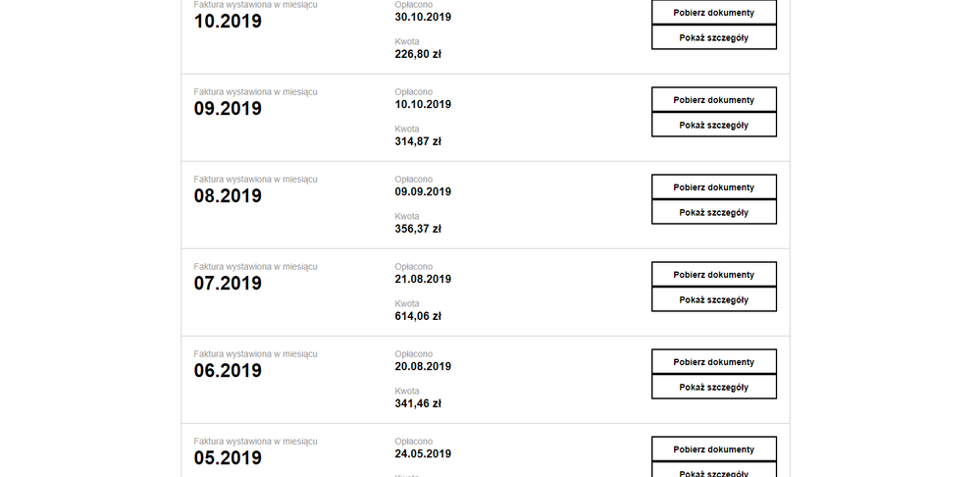
Task: Click Pobierz dokumenty for invoice 05.2019
Action: coord(713,450)
